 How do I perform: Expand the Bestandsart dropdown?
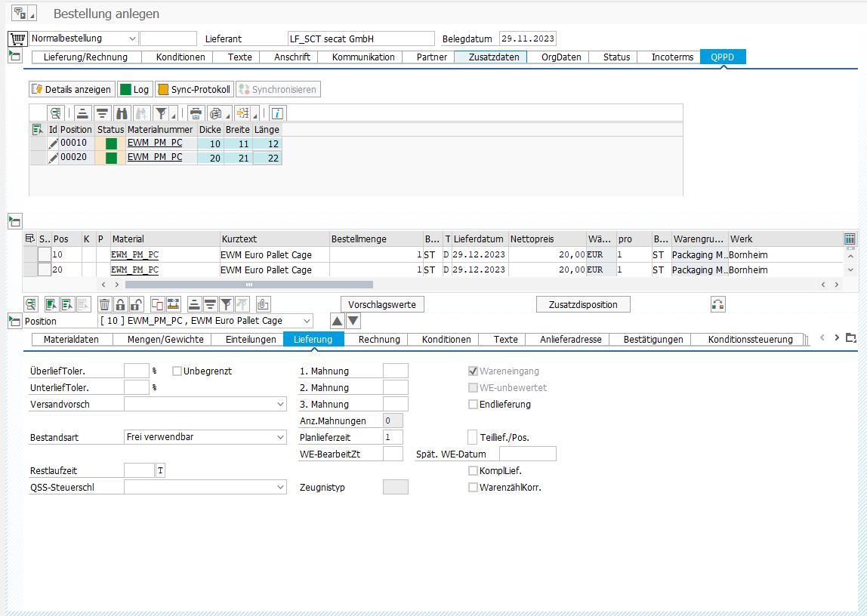[x=281, y=437]
